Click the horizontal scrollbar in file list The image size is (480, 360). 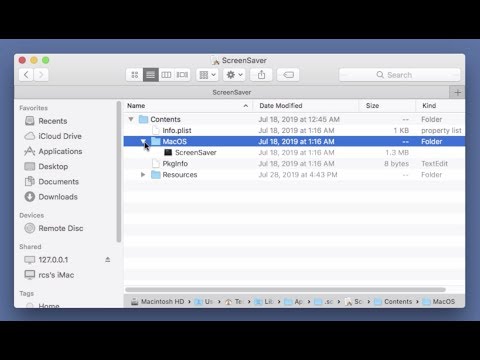tap(285, 289)
